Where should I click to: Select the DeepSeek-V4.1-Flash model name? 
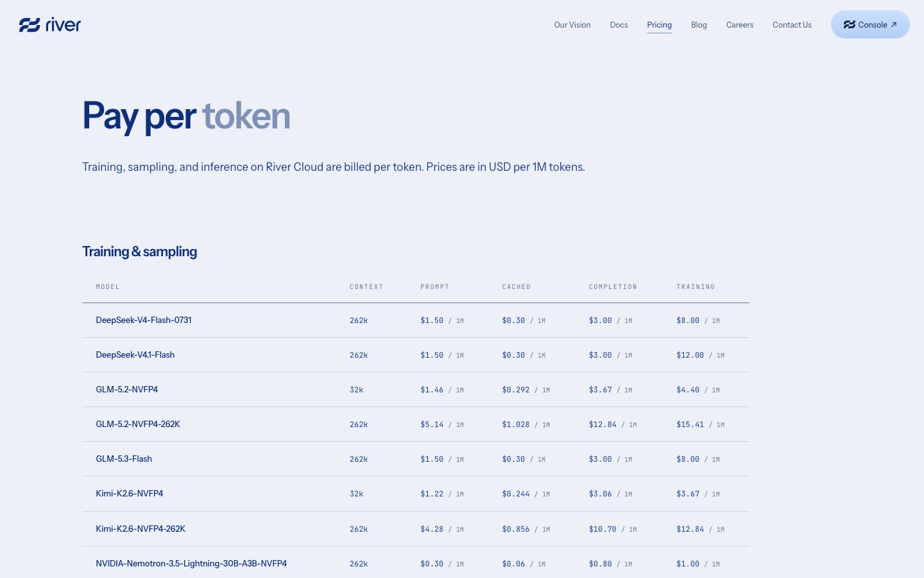[135, 355]
